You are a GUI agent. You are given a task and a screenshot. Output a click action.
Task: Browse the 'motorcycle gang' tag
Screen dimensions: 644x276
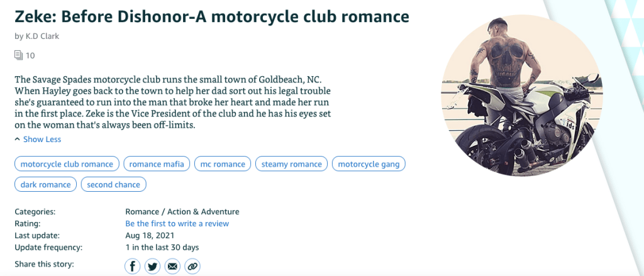pyautogui.click(x=369, y=164)
